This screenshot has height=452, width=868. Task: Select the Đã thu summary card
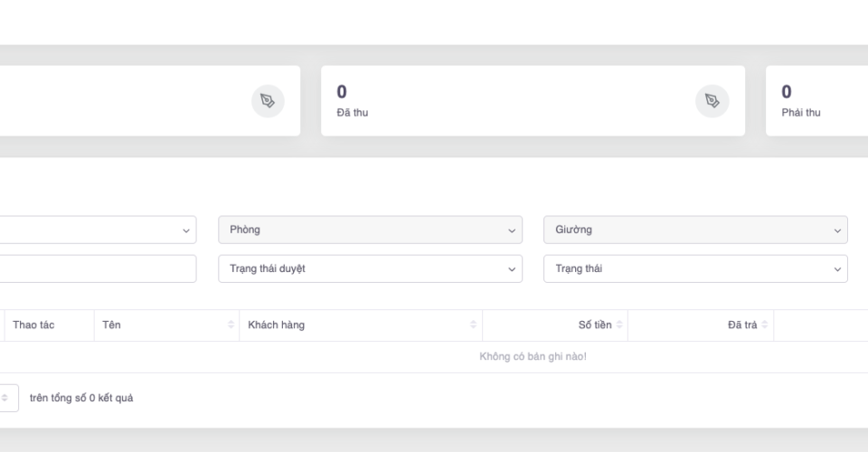(506, 100)
